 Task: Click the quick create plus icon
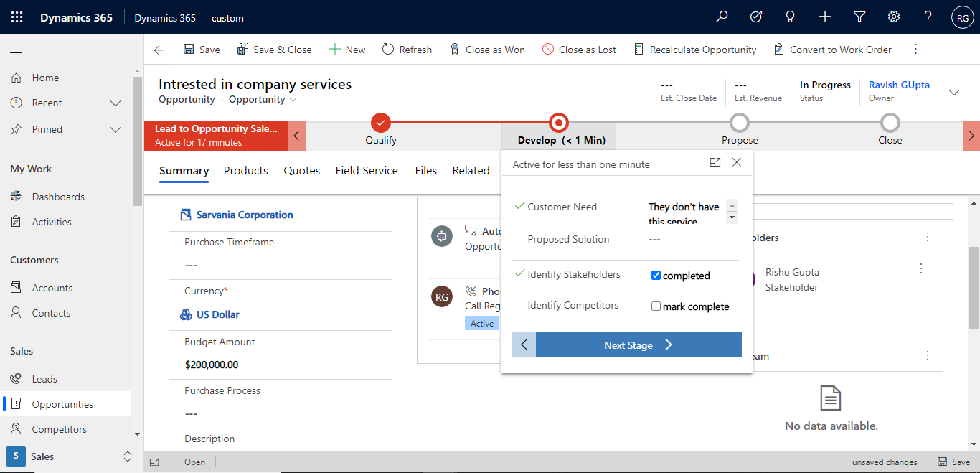(x=825, y=17)
